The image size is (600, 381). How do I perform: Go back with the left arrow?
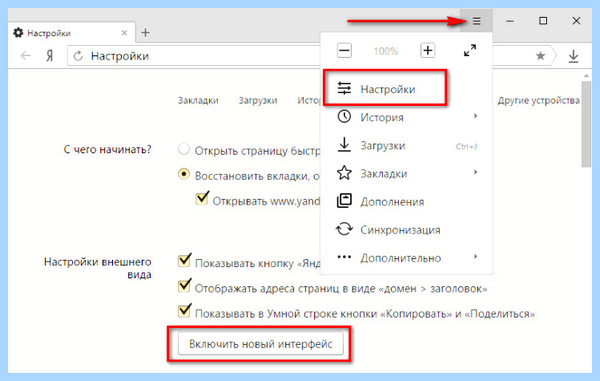[x=26, y=56]
